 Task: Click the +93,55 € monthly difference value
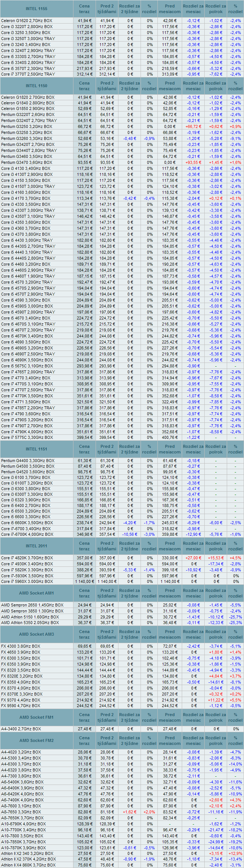tap(193, 162)
